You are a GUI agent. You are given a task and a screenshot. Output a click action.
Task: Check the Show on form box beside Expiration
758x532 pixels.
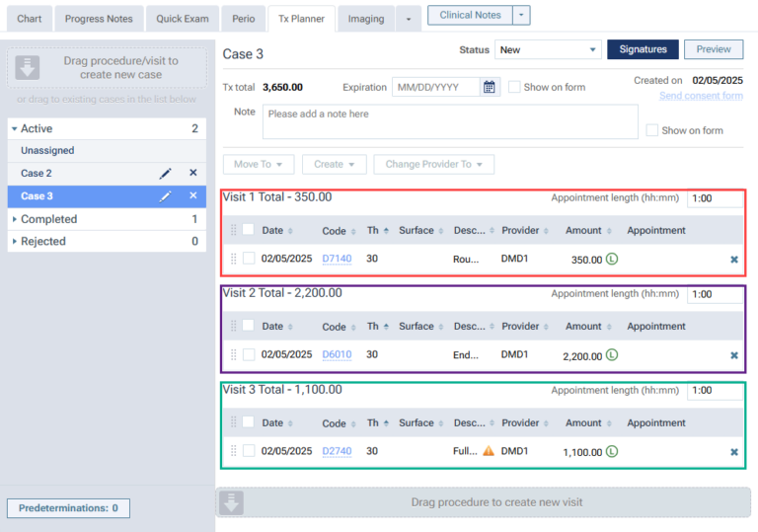514,87
